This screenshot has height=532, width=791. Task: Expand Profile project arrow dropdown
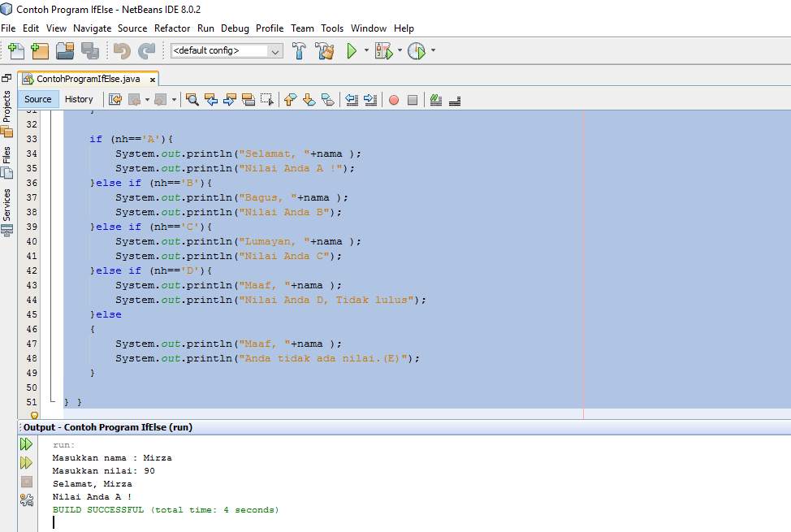tap(433, 50)
